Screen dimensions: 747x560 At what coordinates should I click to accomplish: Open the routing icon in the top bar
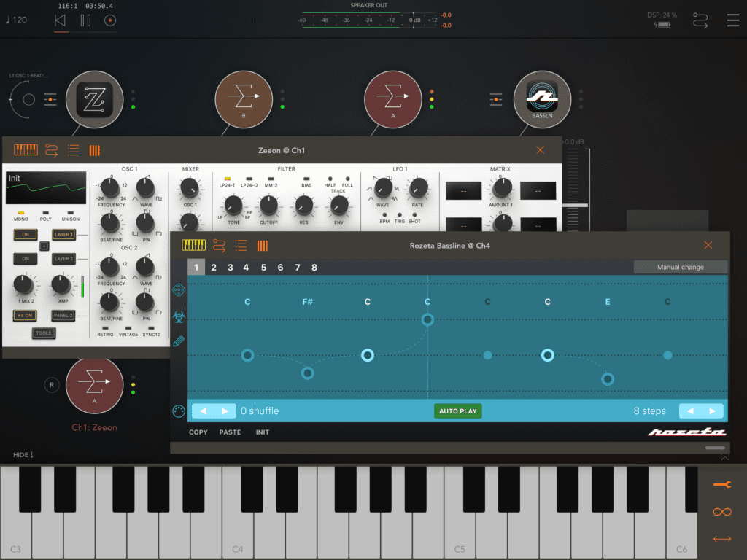pos(700,20)
